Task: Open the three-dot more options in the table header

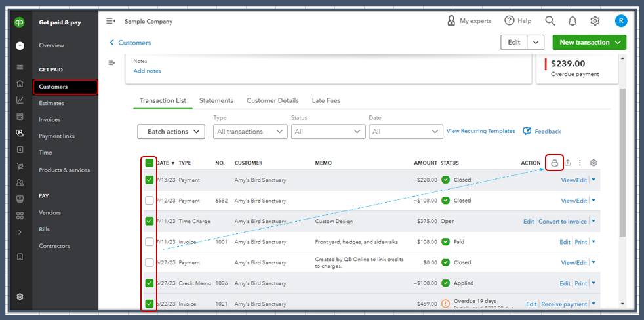Action: 580,163
